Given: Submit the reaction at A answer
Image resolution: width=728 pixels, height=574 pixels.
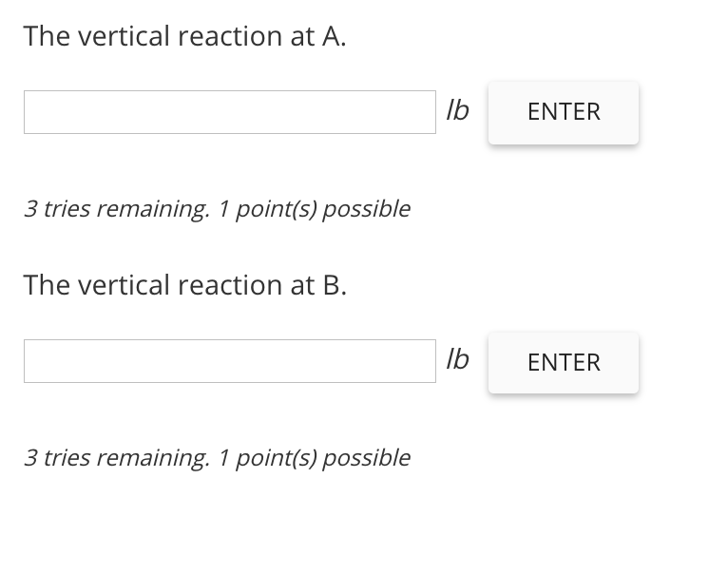Looking at the screenshot, I should (x=564, y=112).
